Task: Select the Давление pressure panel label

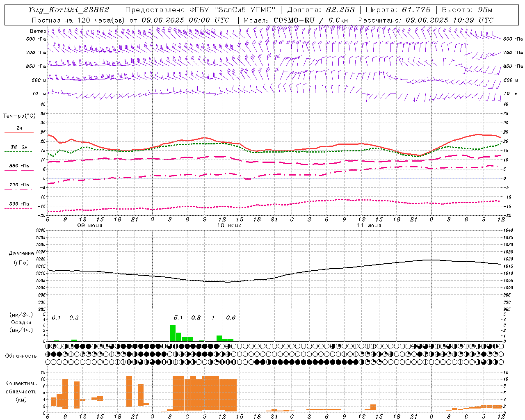Action: pyautogui.click(x=21, y=253)
